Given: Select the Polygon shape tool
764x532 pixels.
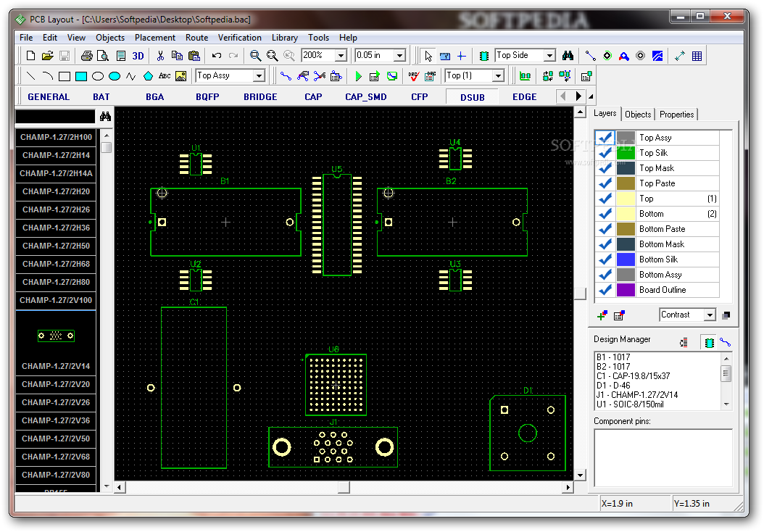Looking at the screenshot, I should 148,76.
